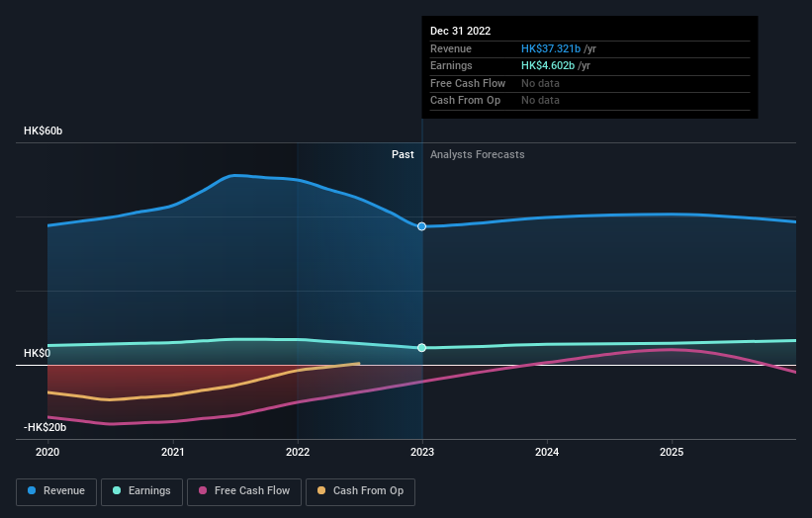This screenshot has width=812, height=518.
Task: Click the Analysts Forecasts label
Action: (478, 155)
